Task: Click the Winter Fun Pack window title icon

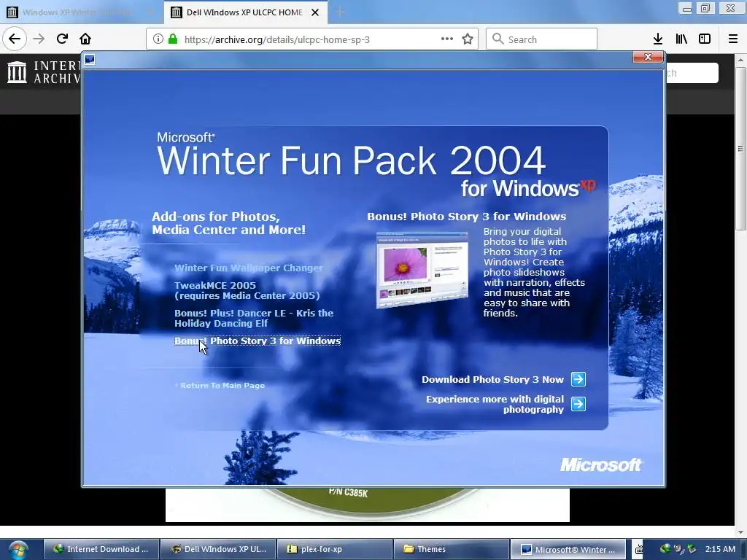Action: click(90, 60)
